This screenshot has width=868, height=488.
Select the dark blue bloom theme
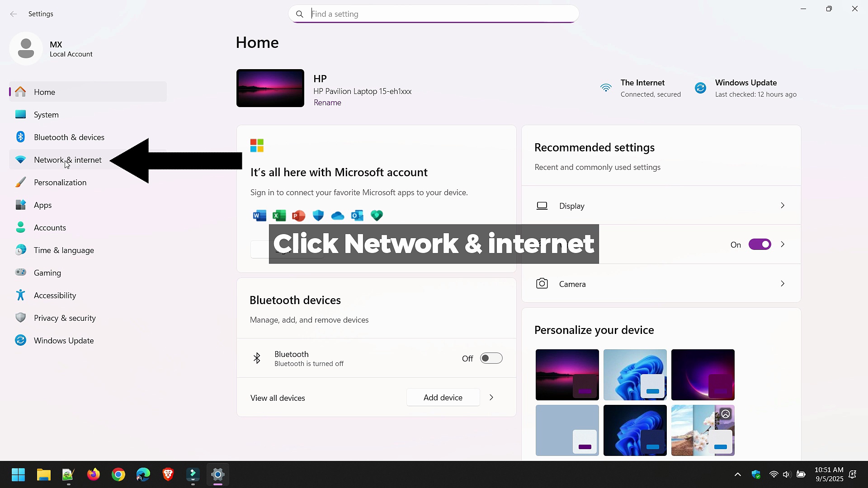pyautogui.click(x=635, y=430)
